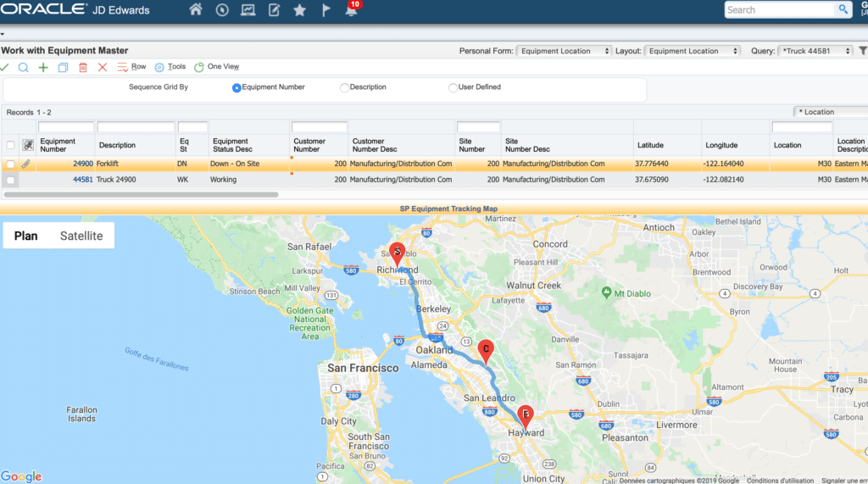This screenshot has width=868, height=484.
Task: Click the green Select checkmark icon
Action: pyautogui.click(x=4, y=67)
